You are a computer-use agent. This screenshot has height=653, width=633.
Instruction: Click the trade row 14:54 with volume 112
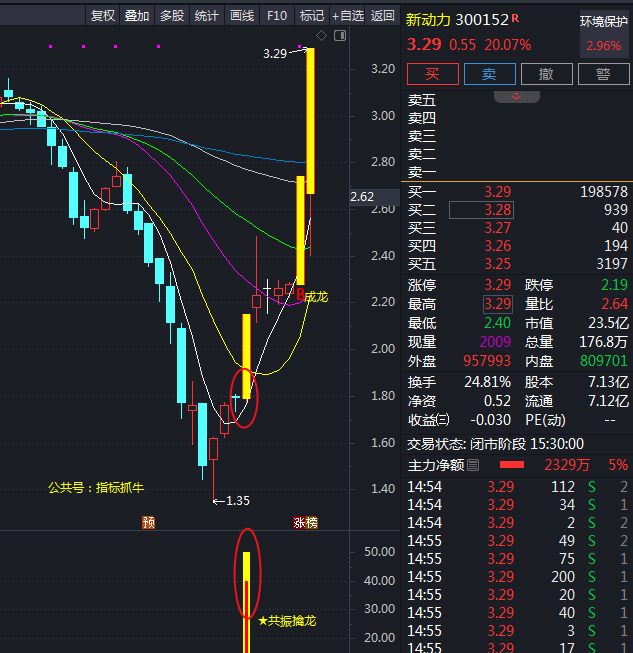pyautogui.click(x=517, y=486)
